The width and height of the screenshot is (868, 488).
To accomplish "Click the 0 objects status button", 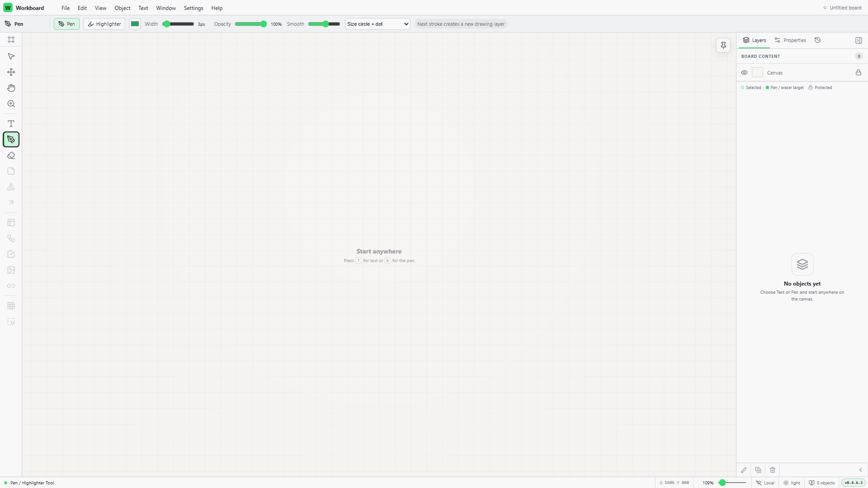I will (x=822, y=483).
